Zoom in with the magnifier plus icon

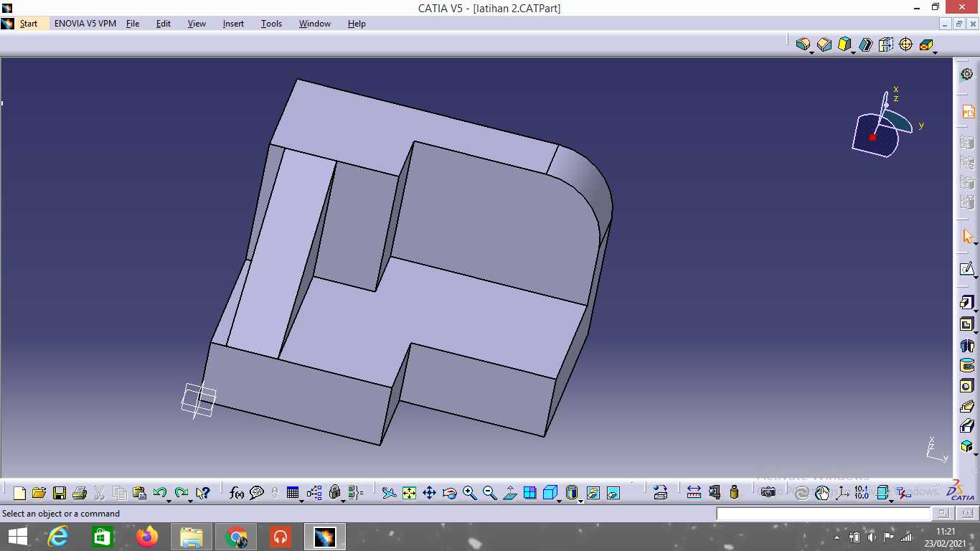pyautogui.click(x=470, y=493)
